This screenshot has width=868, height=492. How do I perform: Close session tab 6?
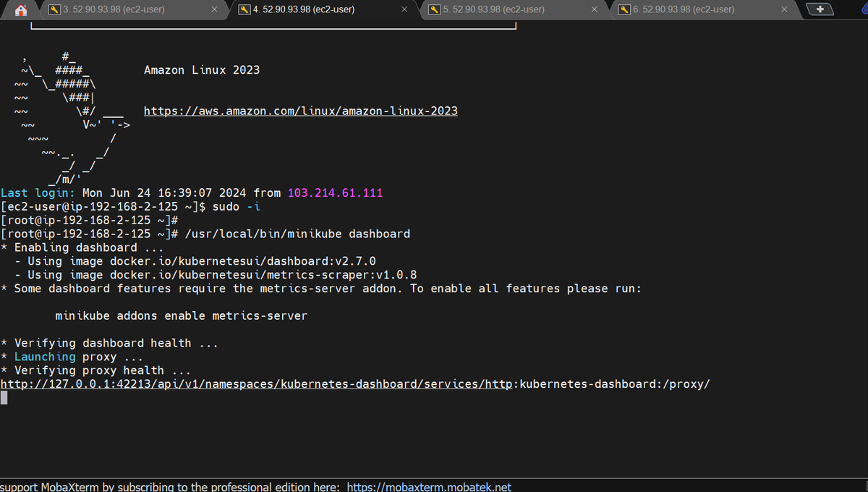point(785,9)
